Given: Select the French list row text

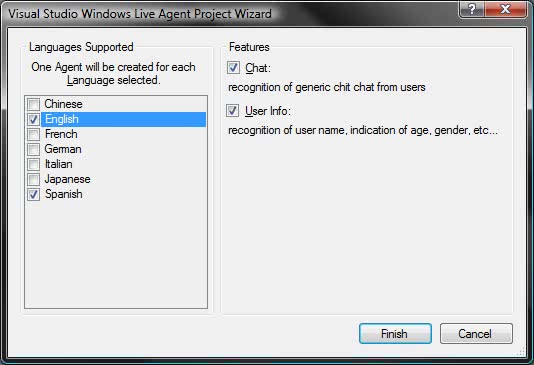Looking at the screenshot, I should [x=61, y=134].
